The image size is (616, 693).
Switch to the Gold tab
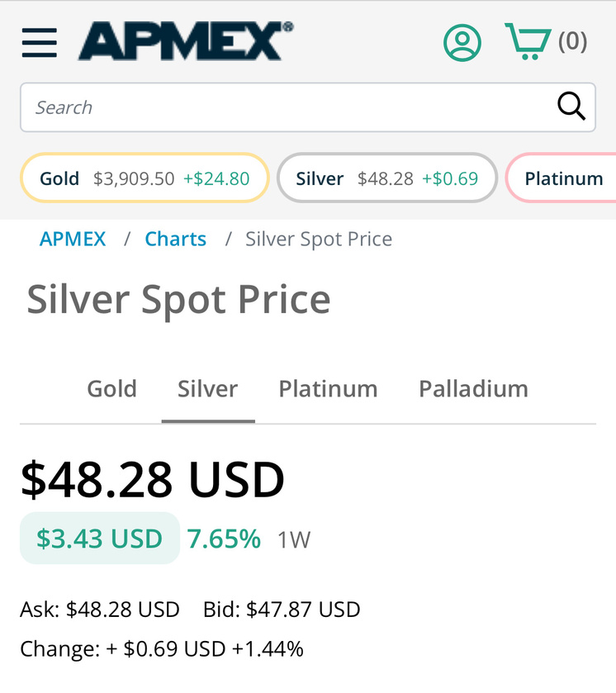click(x=111, y=389)
